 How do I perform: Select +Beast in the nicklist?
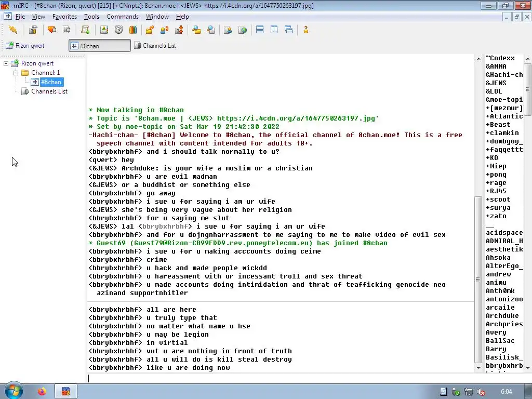pos(498,125)
